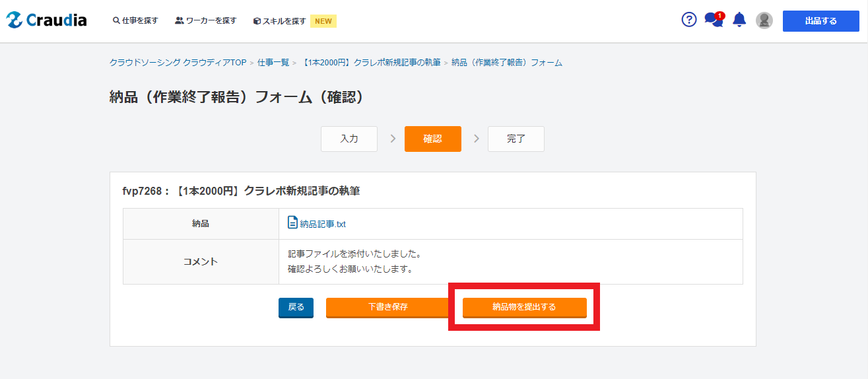868x379 pixels.
Task: Select the 確認 step
Action: (x=433, y=139)
